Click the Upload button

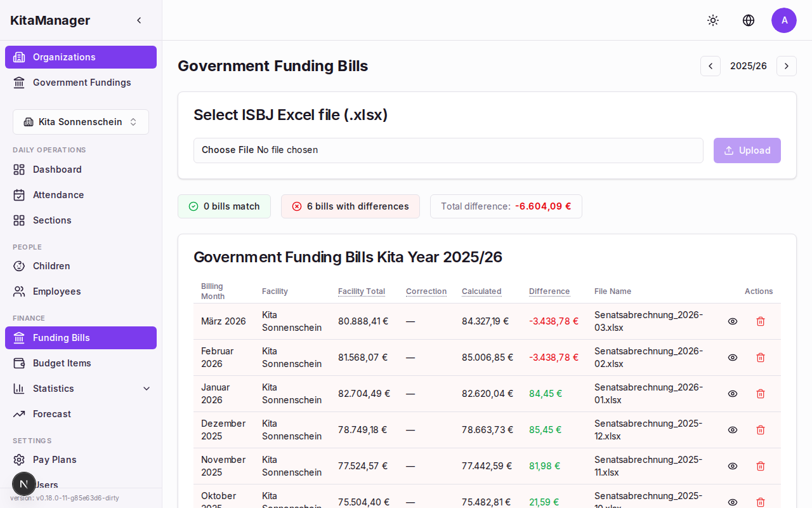coord(747,150)
